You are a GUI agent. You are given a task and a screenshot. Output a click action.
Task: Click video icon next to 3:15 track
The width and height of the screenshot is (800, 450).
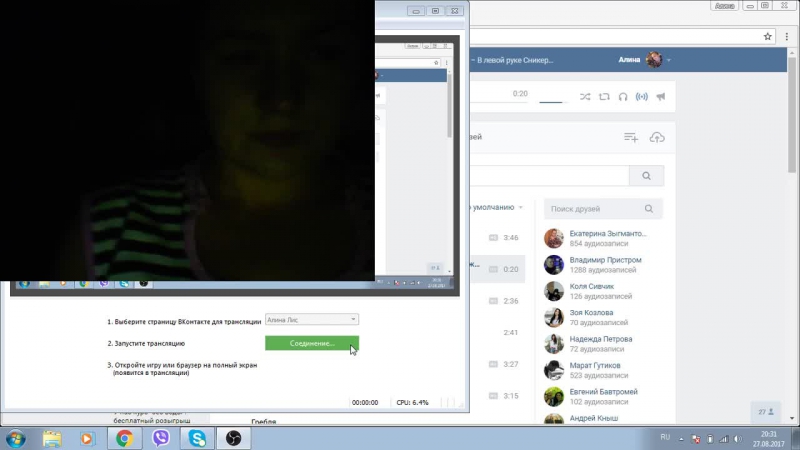tap(493, 395)
